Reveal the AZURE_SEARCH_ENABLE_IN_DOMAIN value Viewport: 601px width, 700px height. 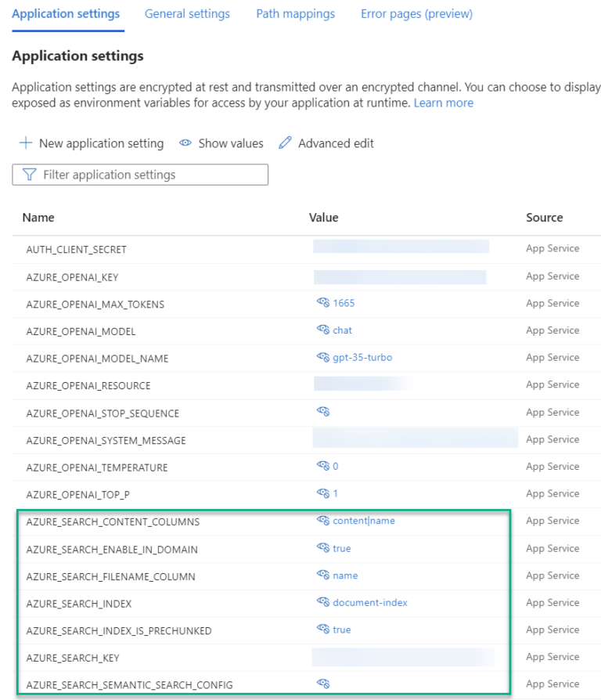coord(322,548)
